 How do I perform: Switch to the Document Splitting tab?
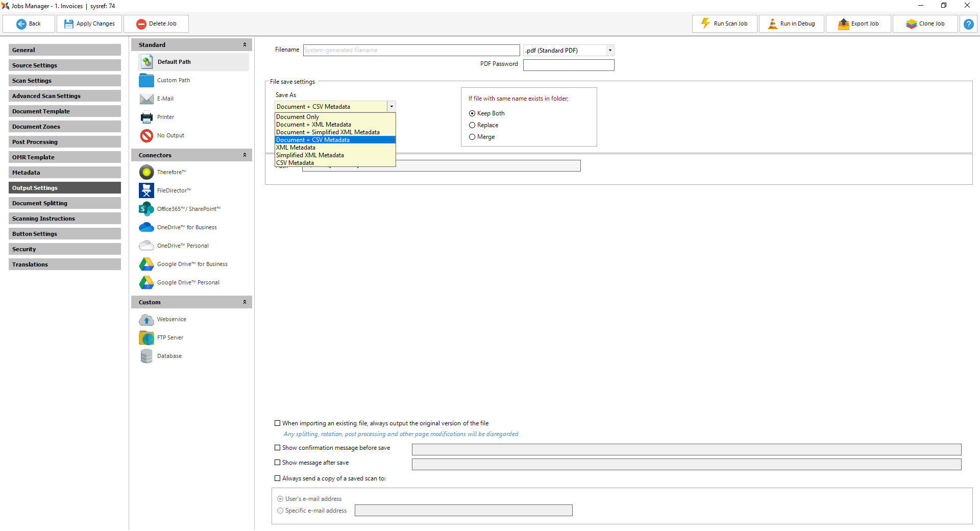point(65,203)
